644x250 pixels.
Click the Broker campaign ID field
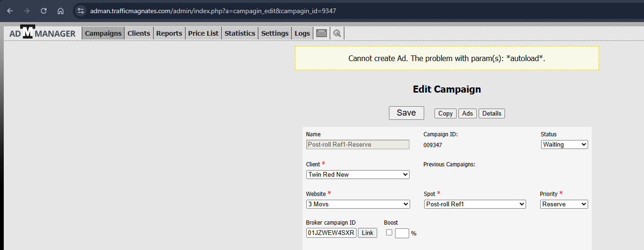[x=332, y=233]
